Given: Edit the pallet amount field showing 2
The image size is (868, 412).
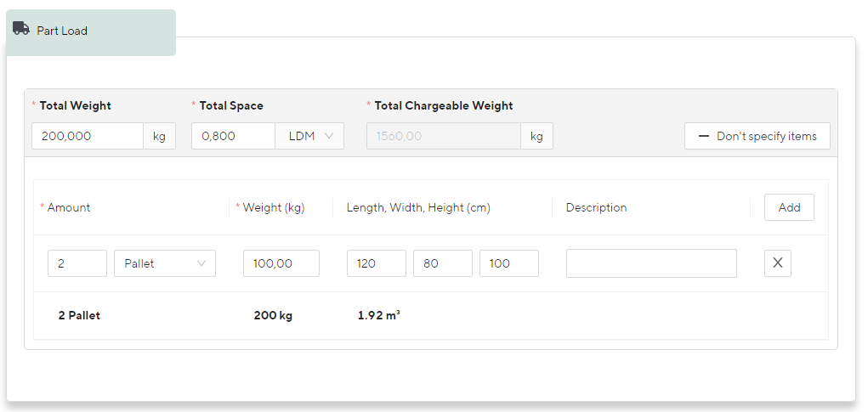Looking at the screenshot, I should pos(77,263).
